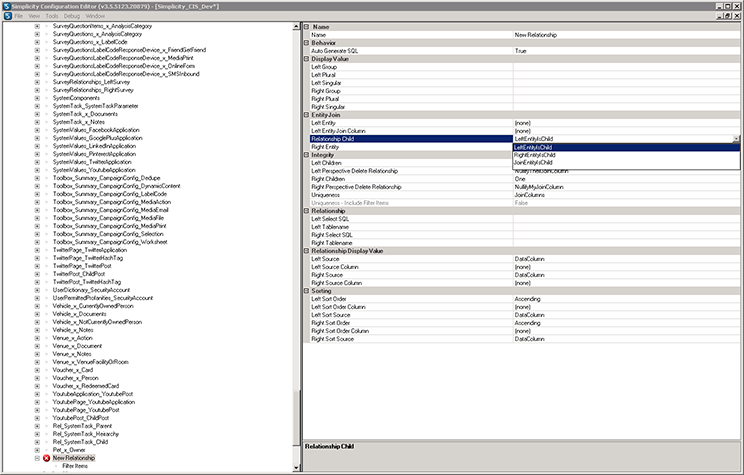Screen dimensions: 744x475
Task: Open the Tools menu
Action: coord(52,16)
